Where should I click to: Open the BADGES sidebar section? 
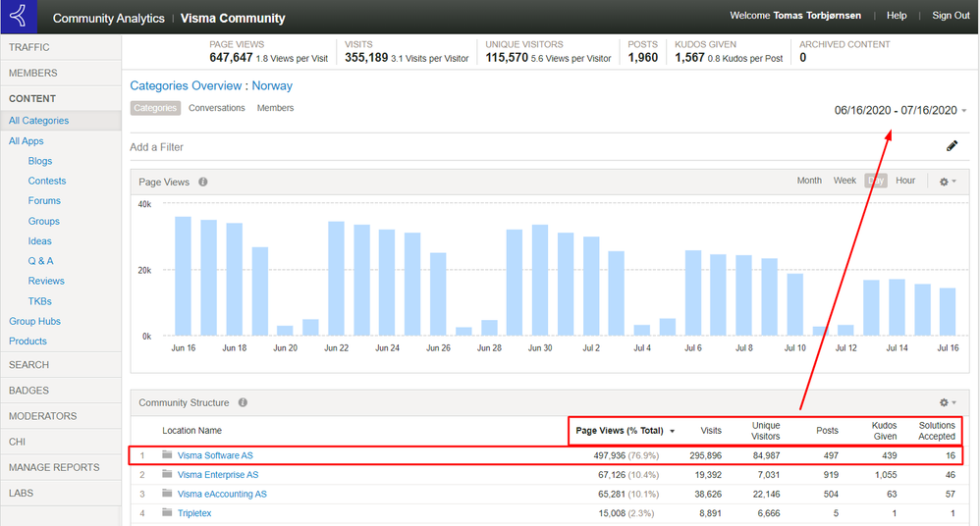coord(61,391)
